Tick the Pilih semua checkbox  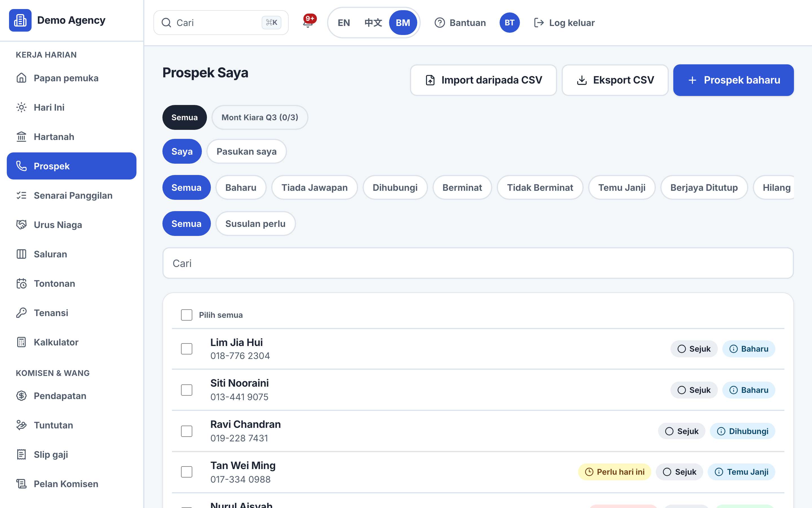tap(187, 315)
